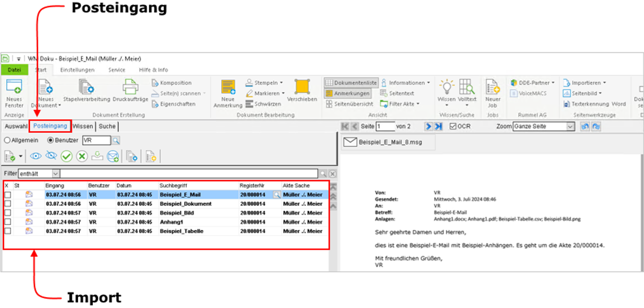Image resolution: width=644 pixels, height=308 pixels.
Task: Open the Service tab
Action: click(x=117, y=70)
